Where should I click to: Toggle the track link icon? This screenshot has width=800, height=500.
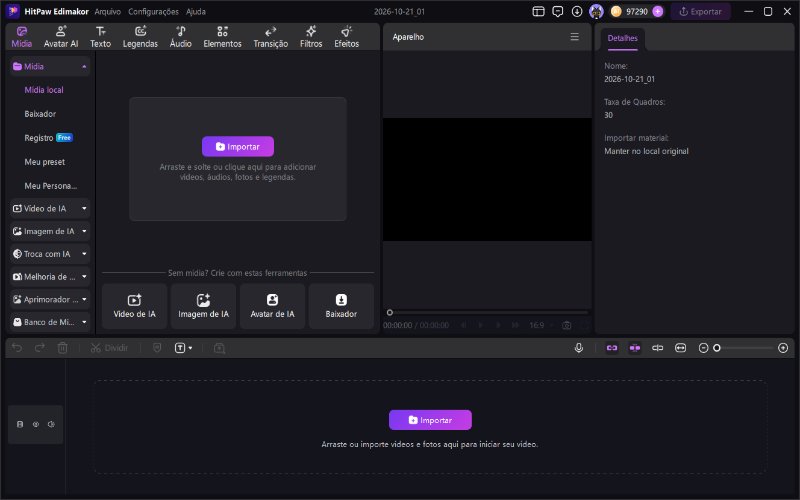(x=612, y=348)
